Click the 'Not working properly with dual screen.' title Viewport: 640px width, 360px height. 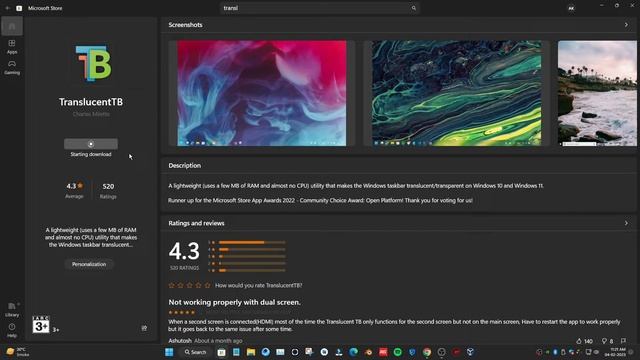tap(234, 302)
